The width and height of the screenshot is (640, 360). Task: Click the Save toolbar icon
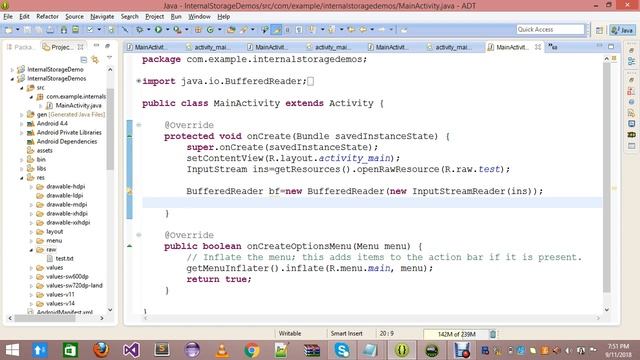pyautogui.click(x=27, y=29)
